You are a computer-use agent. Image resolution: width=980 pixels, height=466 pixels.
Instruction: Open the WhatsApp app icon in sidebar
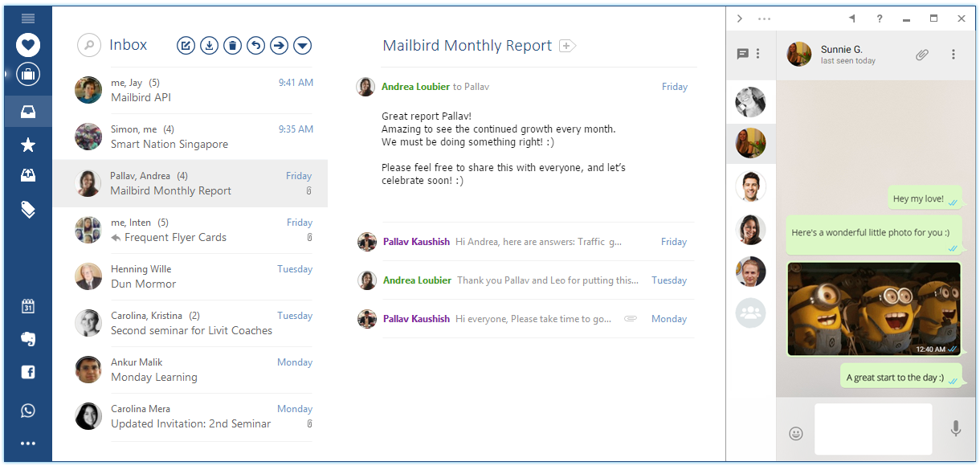click(28, 411)
